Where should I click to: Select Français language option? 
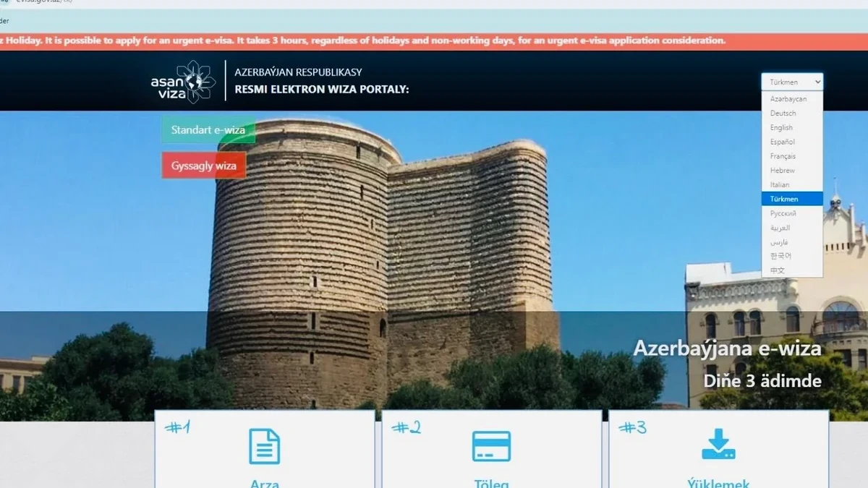tap(783, 156)
